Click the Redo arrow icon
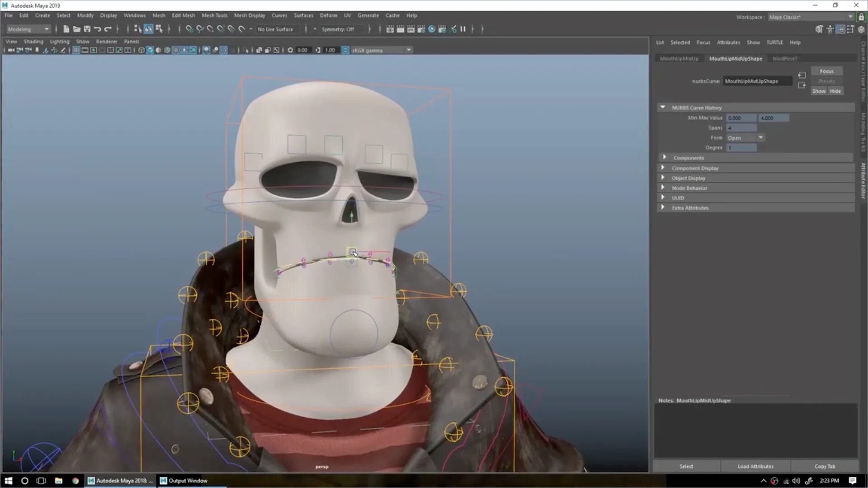Screen dimensions: 868x488 [x=108, y=29]
